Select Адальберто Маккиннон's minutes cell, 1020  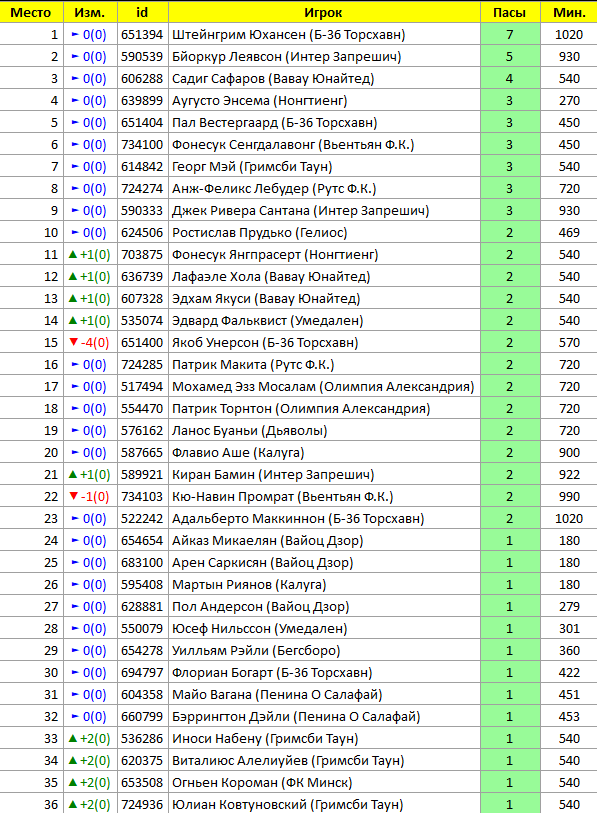pos(569,518)
